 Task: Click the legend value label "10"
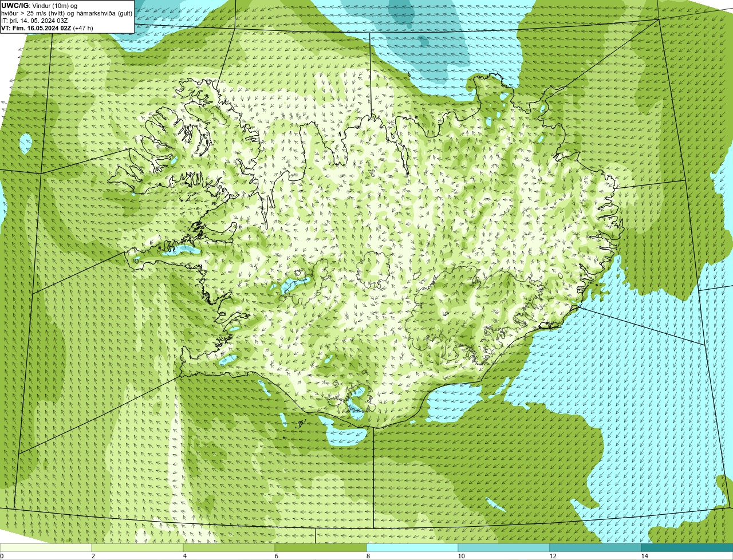click(x=461, y=556)
